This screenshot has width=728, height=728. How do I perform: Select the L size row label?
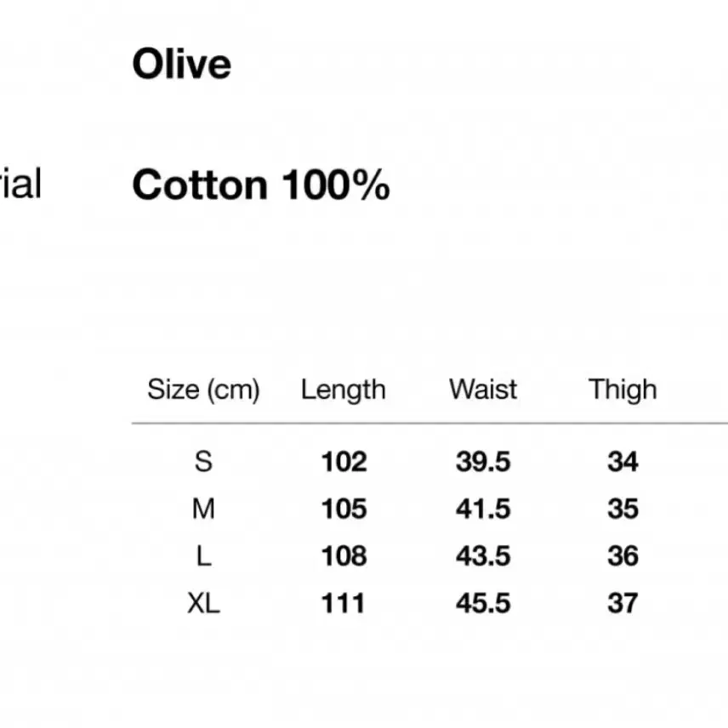coord(204,555)
